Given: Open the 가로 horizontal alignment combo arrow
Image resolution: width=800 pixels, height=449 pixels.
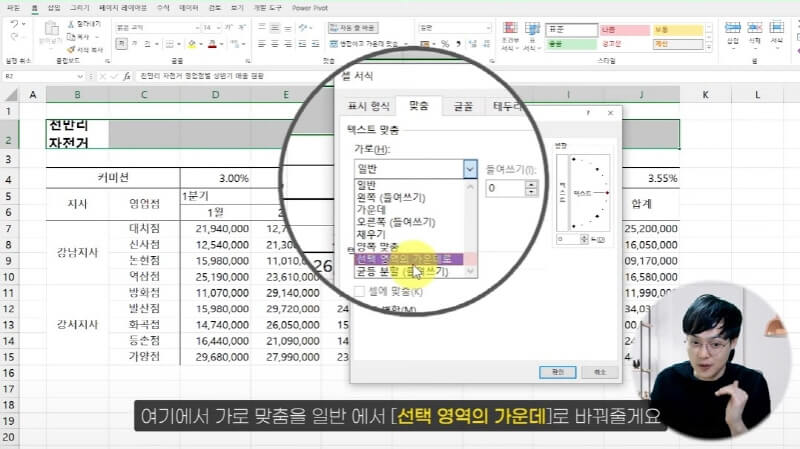Looking at the screenshot, I should tap(470, 169).
